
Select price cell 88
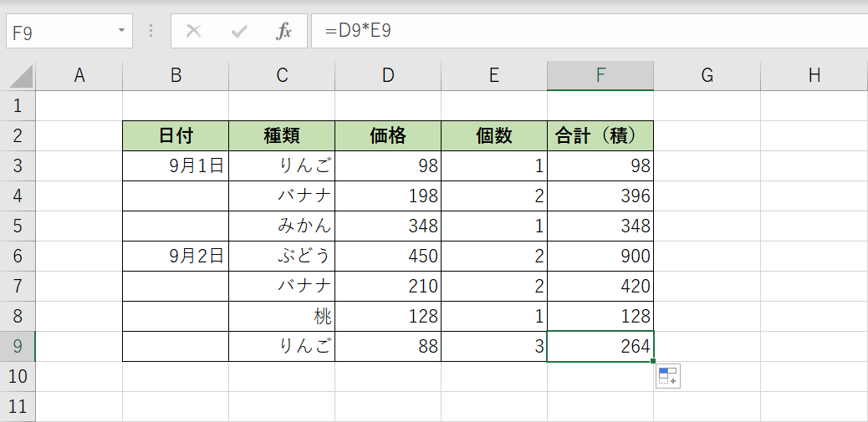(x=388, y=346)
